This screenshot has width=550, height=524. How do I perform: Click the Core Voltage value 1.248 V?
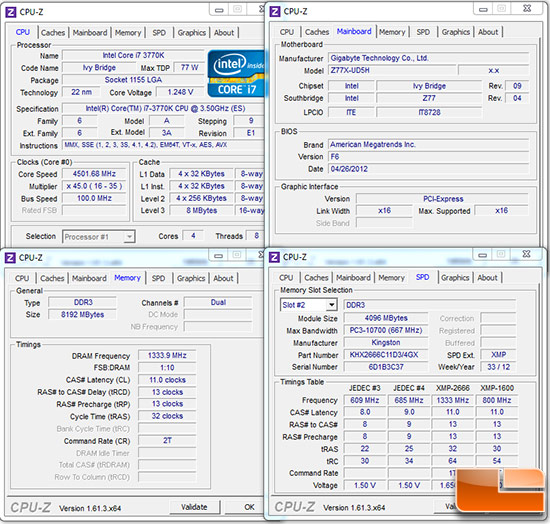pos(180,92)
